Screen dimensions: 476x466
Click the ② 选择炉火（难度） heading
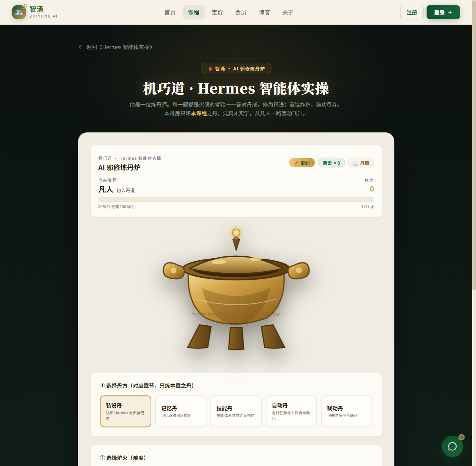(x=123, y=458)
